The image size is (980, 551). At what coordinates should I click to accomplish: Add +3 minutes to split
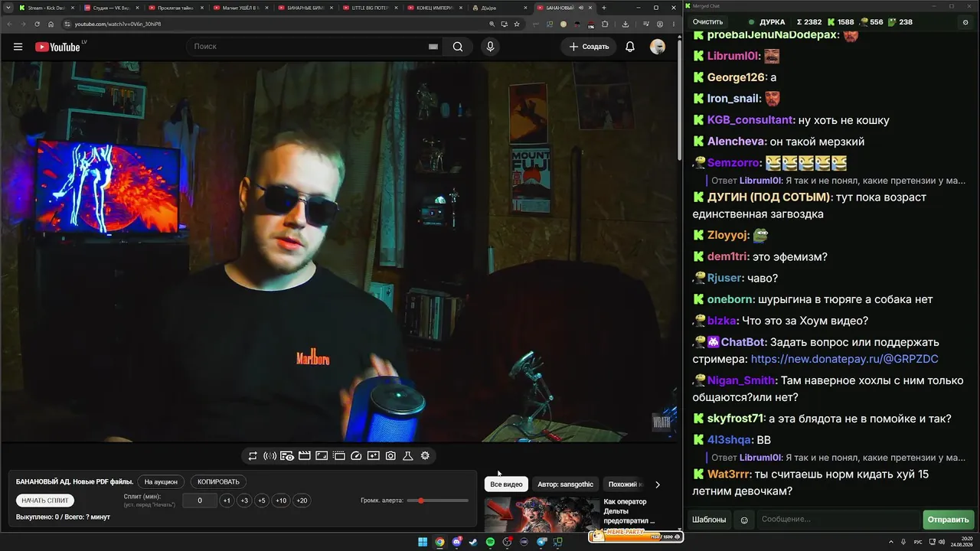click(244, 500)
